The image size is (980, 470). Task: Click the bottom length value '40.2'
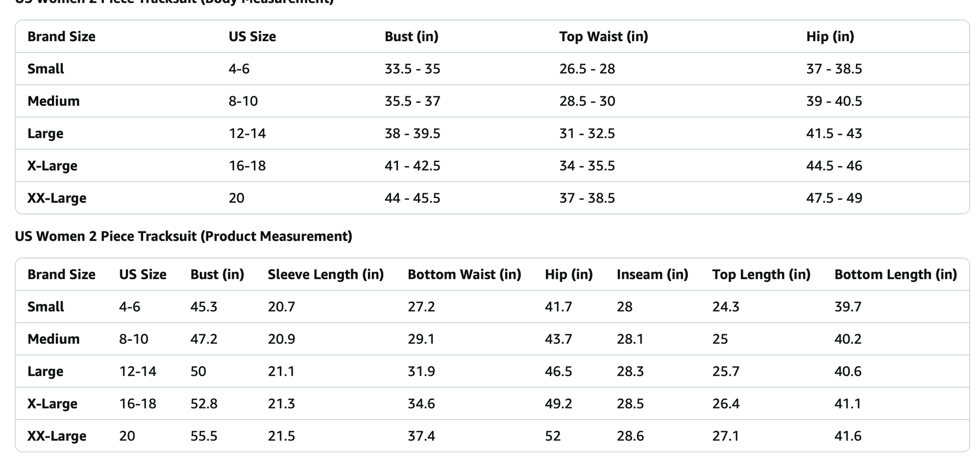click(848, 339)
